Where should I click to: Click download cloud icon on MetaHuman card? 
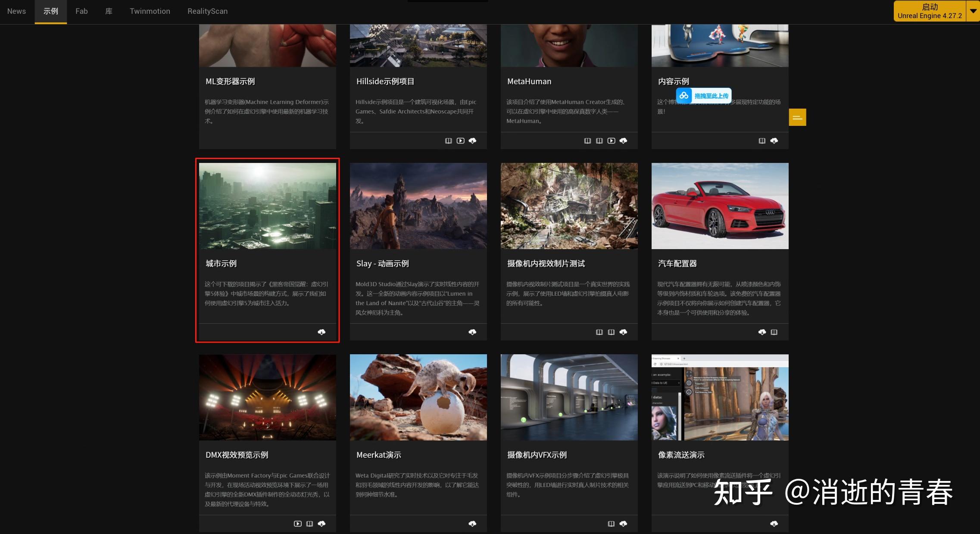coord(623,141)
